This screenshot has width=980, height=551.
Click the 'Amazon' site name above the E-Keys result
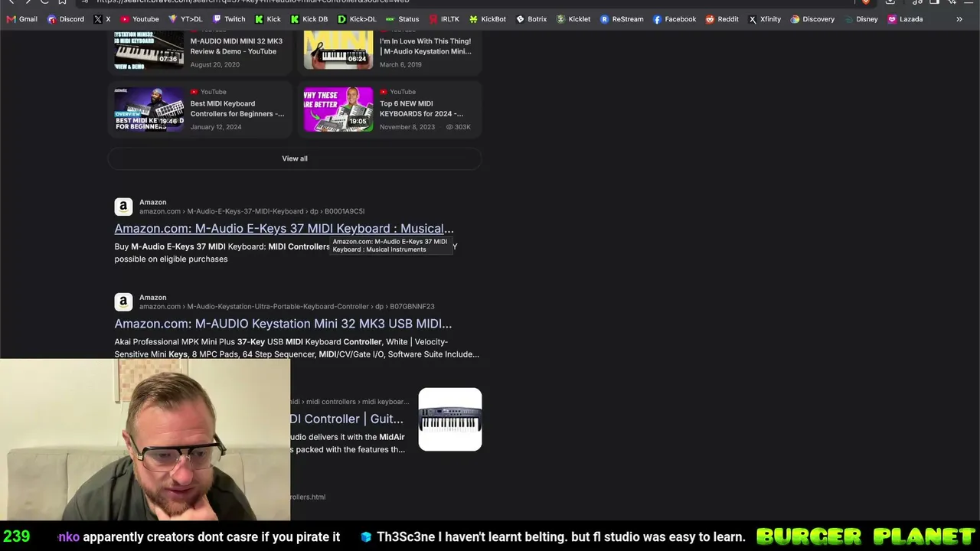[x=153, y=202]
